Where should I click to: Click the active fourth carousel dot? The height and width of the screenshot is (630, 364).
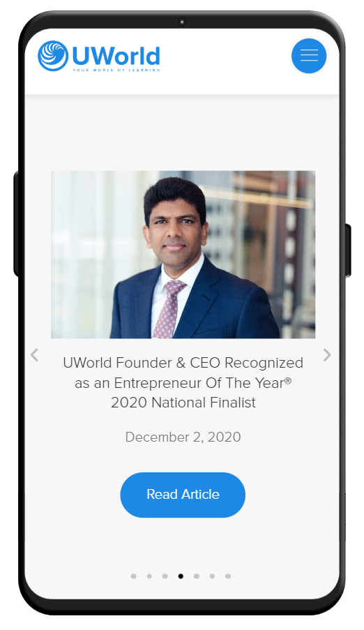pos(181,576)
